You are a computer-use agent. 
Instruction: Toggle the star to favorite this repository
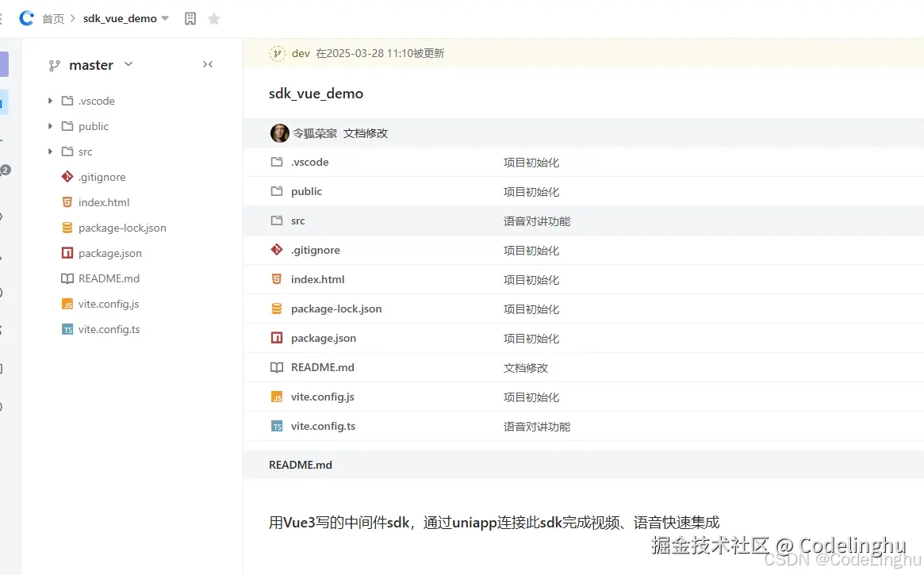click(x=213, y=17)
